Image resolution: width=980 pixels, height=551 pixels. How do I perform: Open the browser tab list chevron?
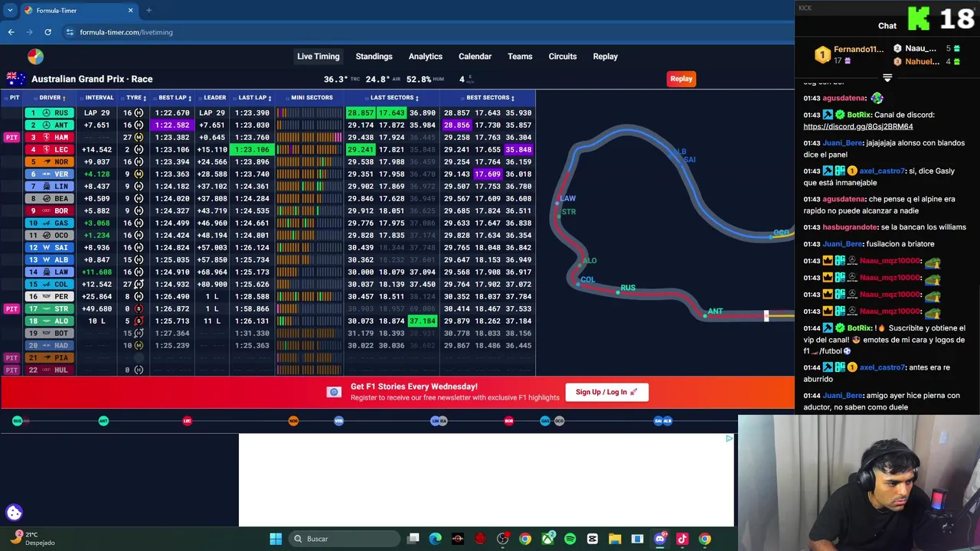(10, 11)
